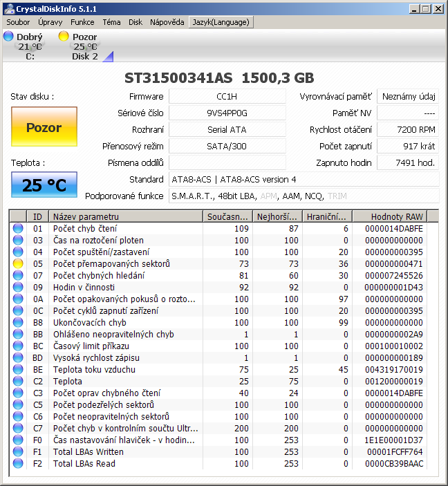Screen dimensions: 448x486
Task: Select Disk 2 yellow caution orb
Action: click(x=64, y=36)
